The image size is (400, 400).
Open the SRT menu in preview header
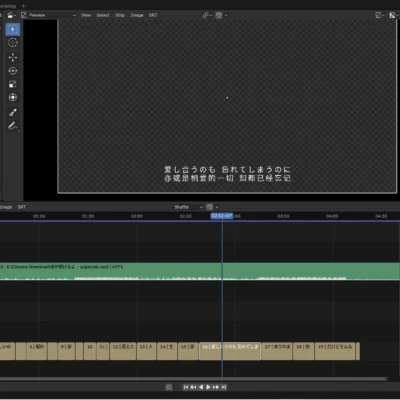[x=153, y=15]
